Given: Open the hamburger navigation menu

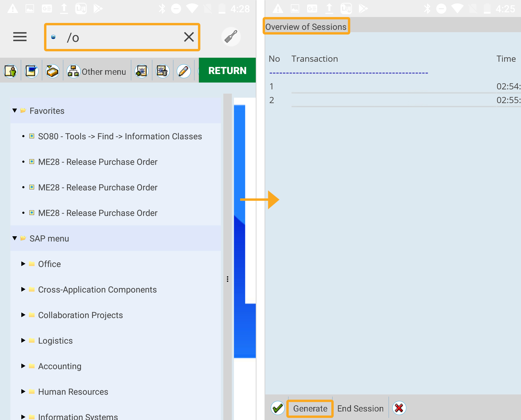Looking at the screenshot, I should [x=20, y=37].
